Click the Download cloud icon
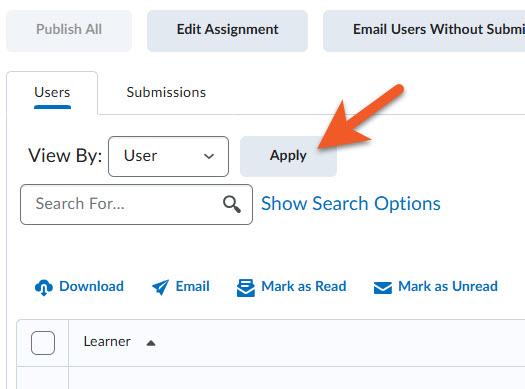This screenshot has width=525, height=389. click(x=44, y=288)
